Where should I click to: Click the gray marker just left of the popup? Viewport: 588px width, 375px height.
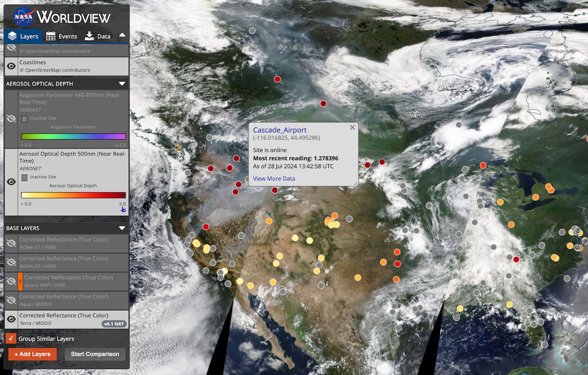[247, 179]
